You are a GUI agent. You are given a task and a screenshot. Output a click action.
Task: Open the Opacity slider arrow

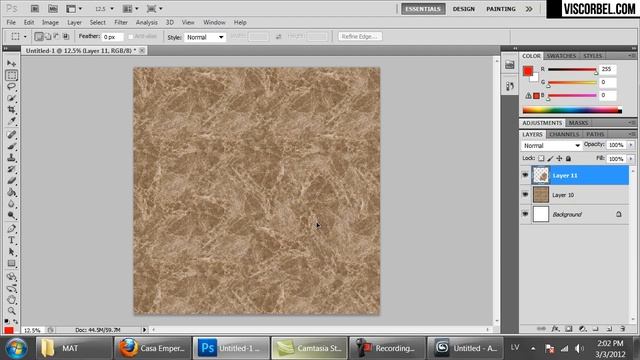point(631,145)
